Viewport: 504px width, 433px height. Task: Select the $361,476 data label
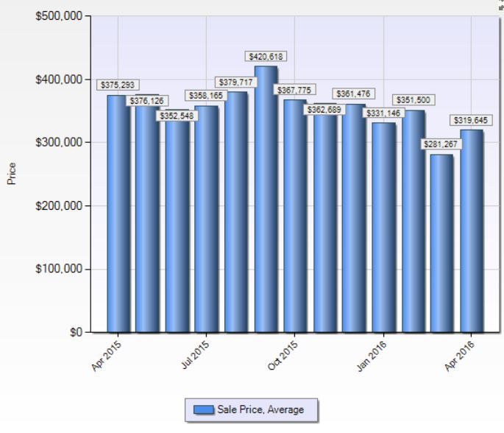(x=353, y=94)
